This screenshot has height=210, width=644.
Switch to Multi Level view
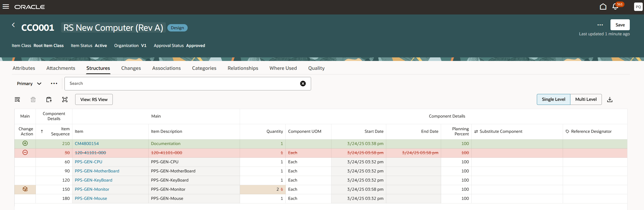[x=586, y=99]
